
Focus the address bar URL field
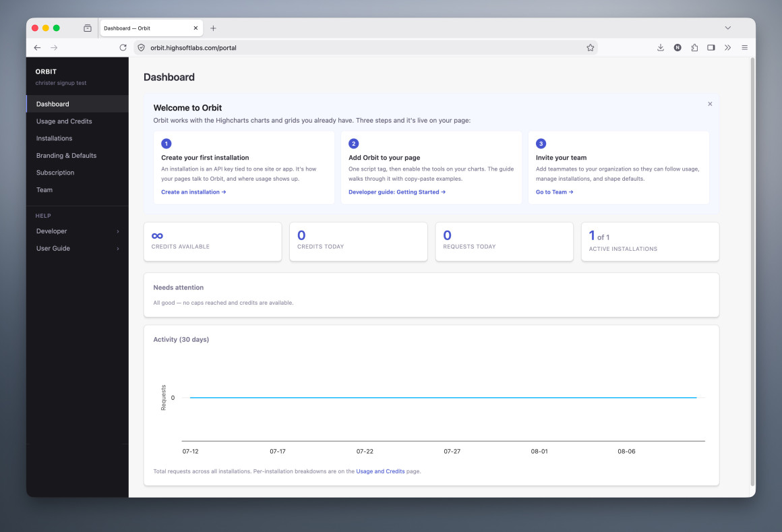tap(365, 48)
